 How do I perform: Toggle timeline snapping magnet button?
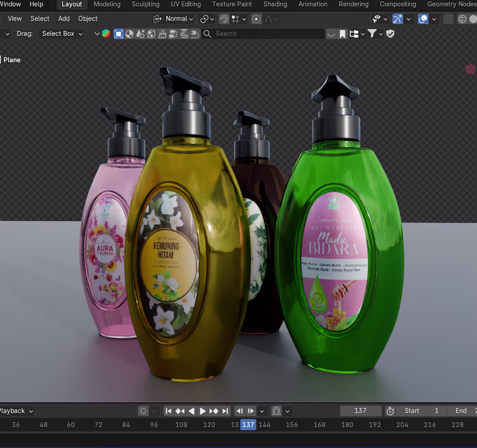[276, 411]
